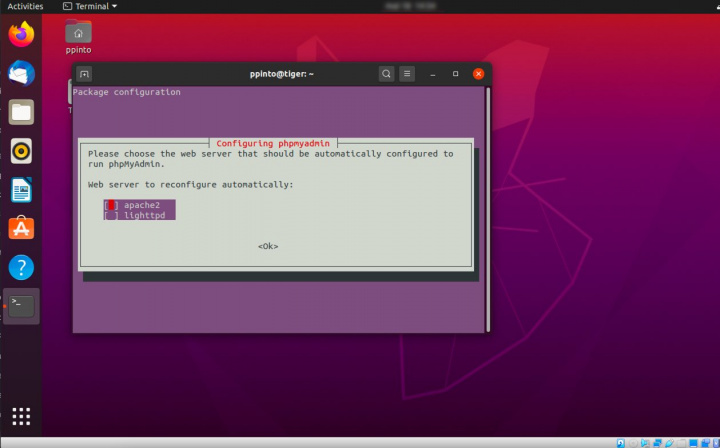Launch Thunderbird mail from the dock
Viewport: 720px width, 448px height.
[21, 73]
